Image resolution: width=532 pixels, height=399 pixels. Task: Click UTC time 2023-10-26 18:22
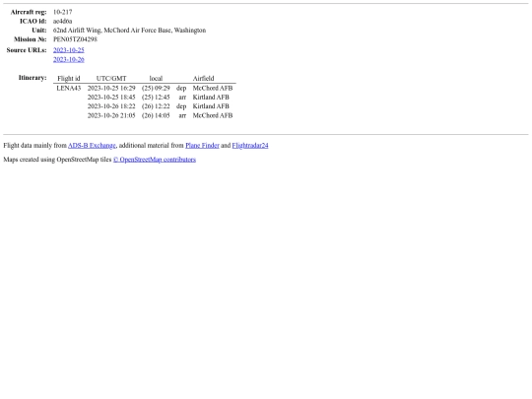click(111, 106)
